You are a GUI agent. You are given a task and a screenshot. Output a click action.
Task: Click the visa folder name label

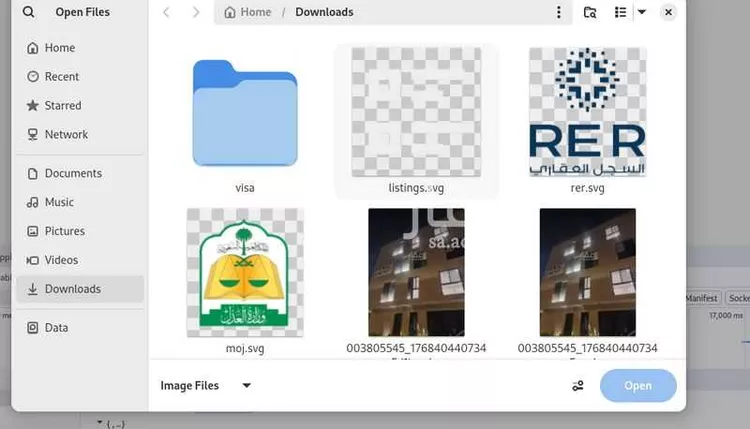point(245,188)
